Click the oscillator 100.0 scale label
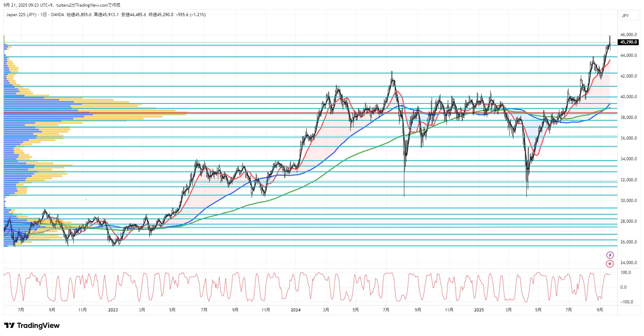644x336 pixels. click(625, 273)
